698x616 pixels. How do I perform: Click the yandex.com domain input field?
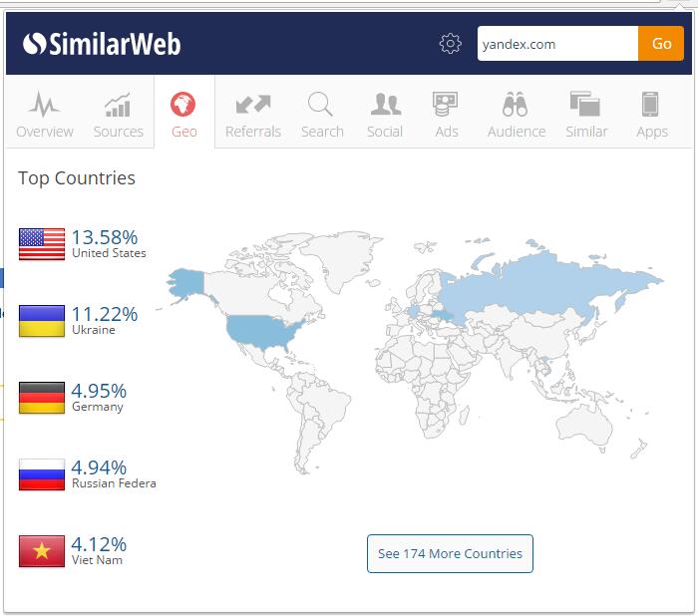(556, 44)
